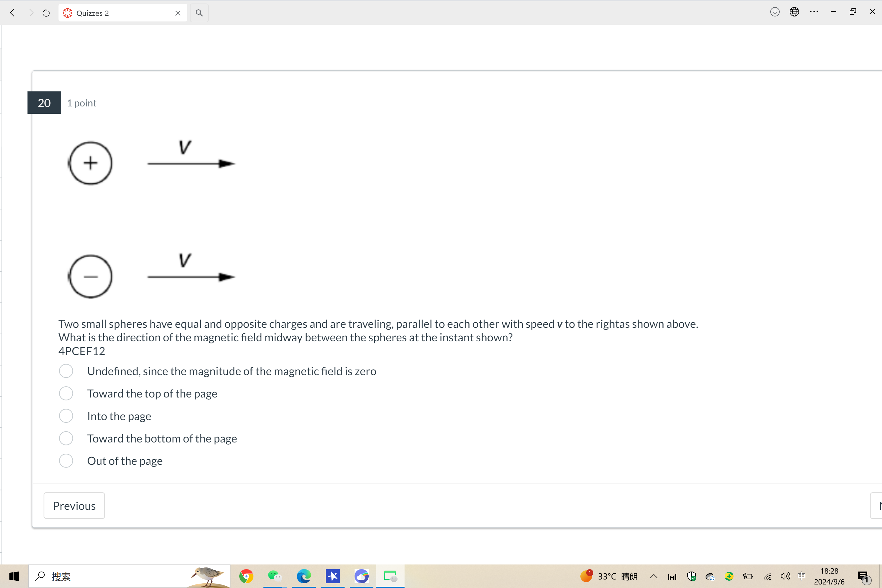Click the Firefox forward navigation arrow

29,12
